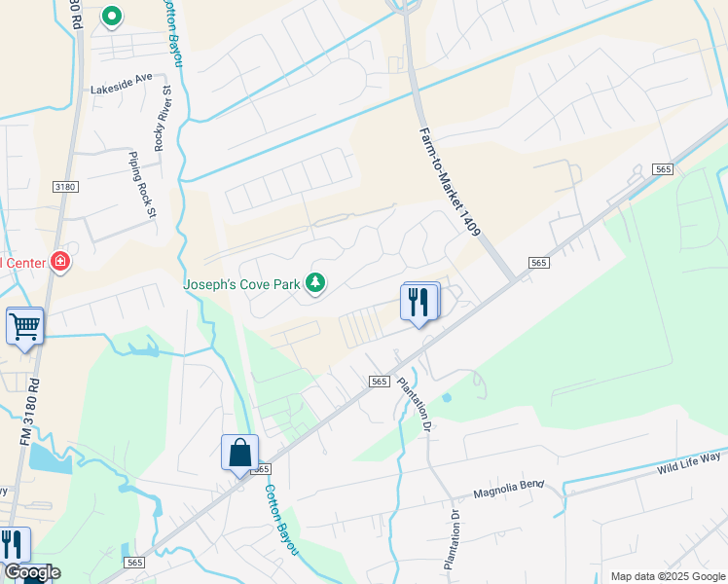Click the Map data ©2025 Google attribution
The image size is (728, 584).
tap(668, 577)
